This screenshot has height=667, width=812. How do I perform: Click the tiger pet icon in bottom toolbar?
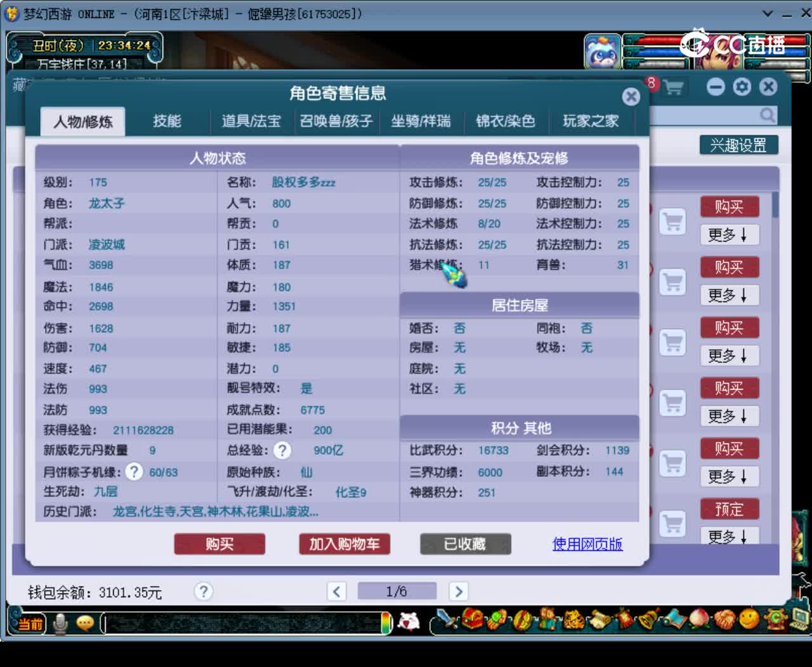coord(573,619)
